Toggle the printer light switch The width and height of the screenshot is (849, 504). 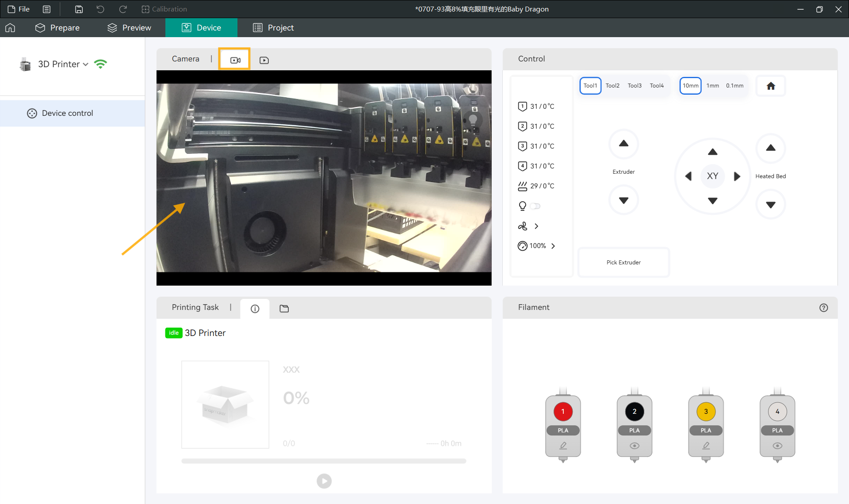click(535, 206)
